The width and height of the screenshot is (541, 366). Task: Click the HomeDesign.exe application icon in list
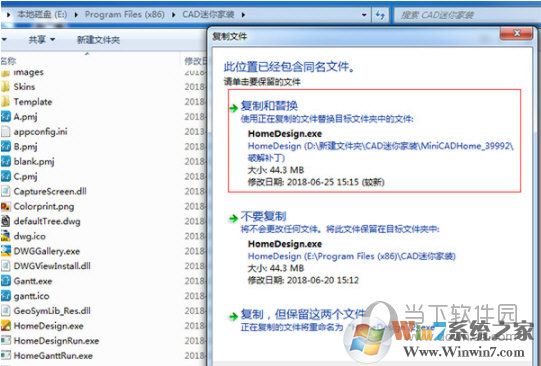click(x=6, y=326)
